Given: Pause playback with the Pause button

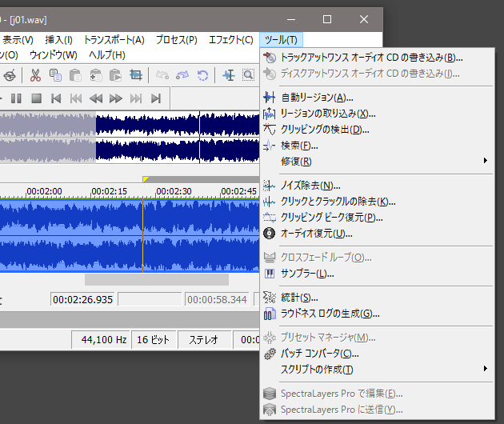Looking at the screenshot, I should (16, 98).
